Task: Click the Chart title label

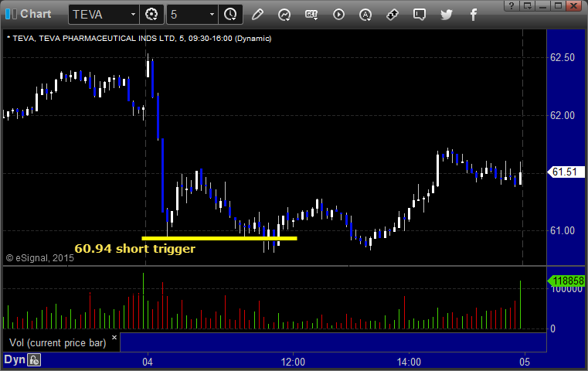Action: click(x=36, y=14)
